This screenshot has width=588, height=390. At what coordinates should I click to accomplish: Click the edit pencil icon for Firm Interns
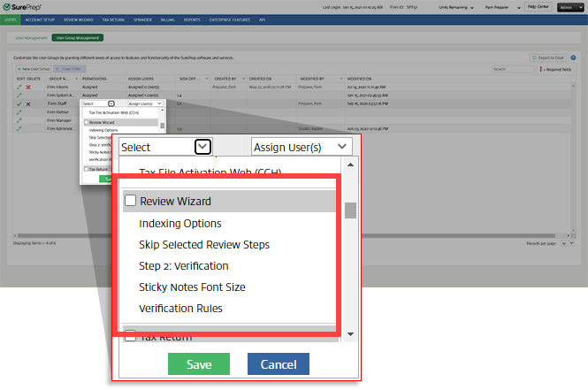click(19, 88)
